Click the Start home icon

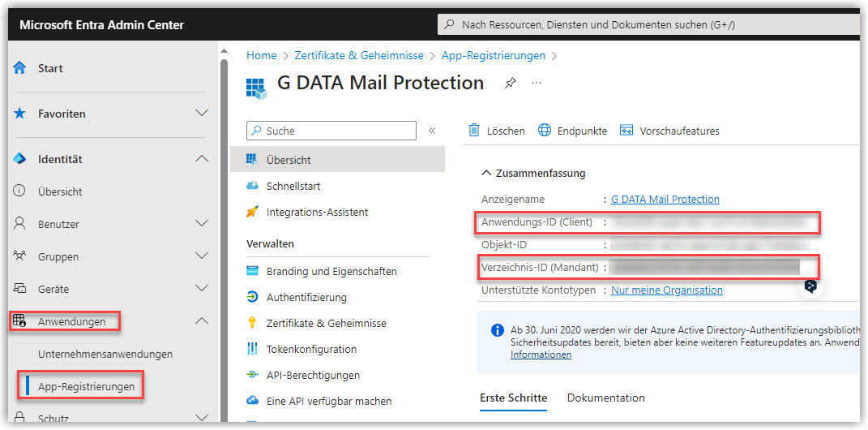[x=19, y=68]
